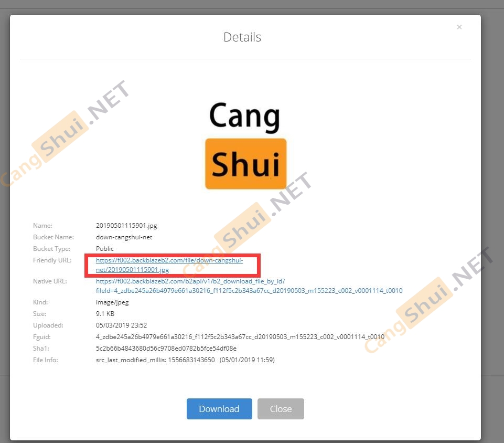Click the Size value 9.1 KB
Screen dimensions: 504x443
click(105, 314)
